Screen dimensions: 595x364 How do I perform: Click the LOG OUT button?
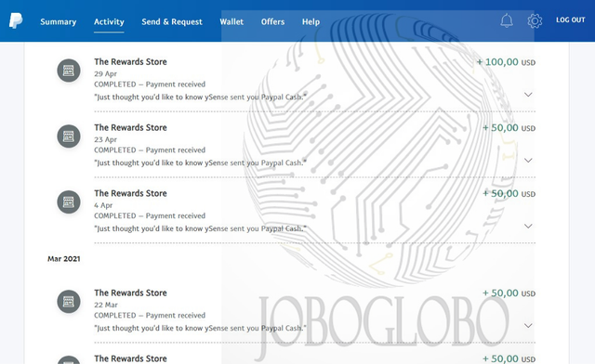(570, 20)
